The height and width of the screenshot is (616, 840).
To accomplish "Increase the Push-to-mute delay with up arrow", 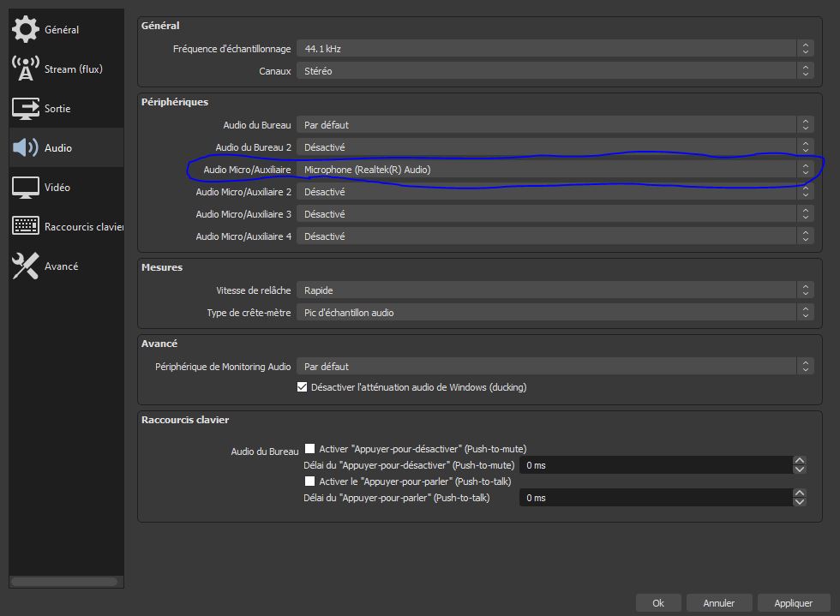I will pyautogui.click(x=799, y=461).
